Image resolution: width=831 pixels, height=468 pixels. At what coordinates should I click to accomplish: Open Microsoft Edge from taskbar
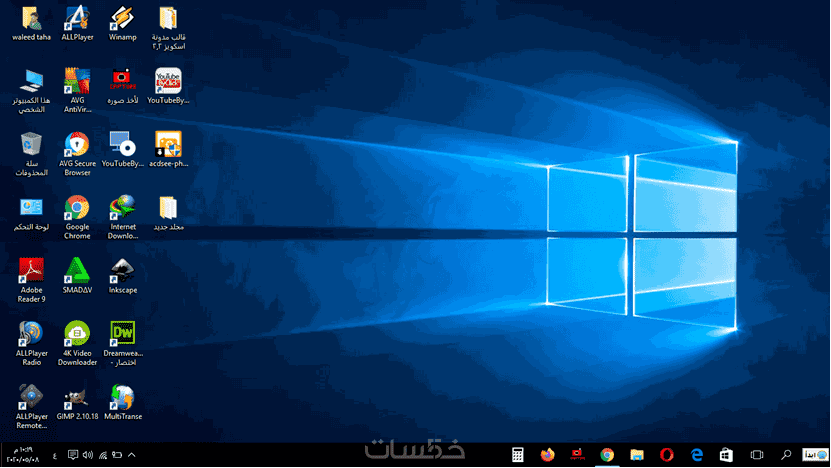tap(696, 455)
